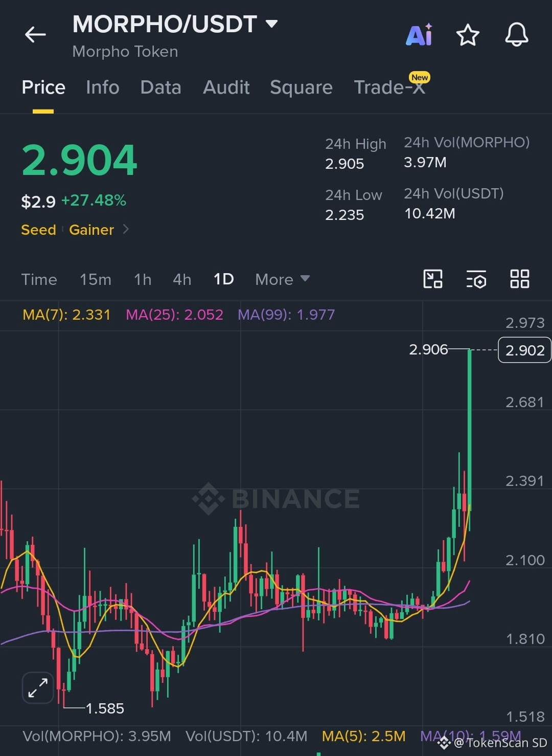
Task: Tap the Morpho Token subtitle
Action: 125,52
